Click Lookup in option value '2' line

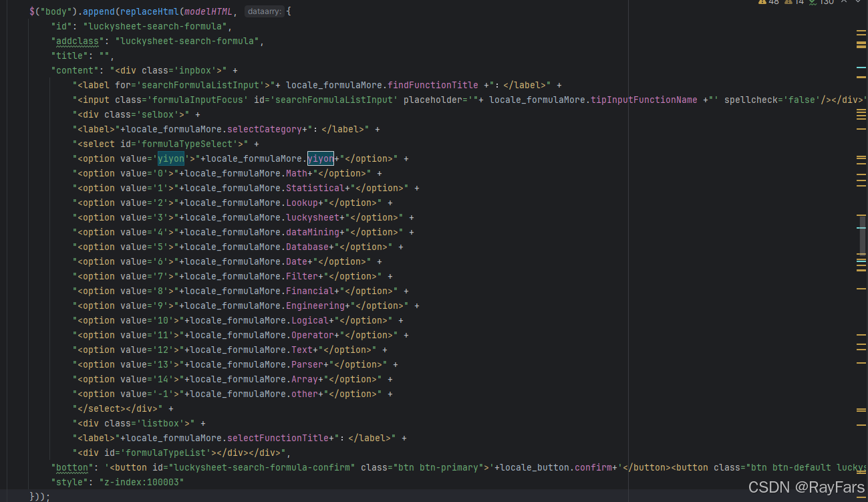[302, 203]
